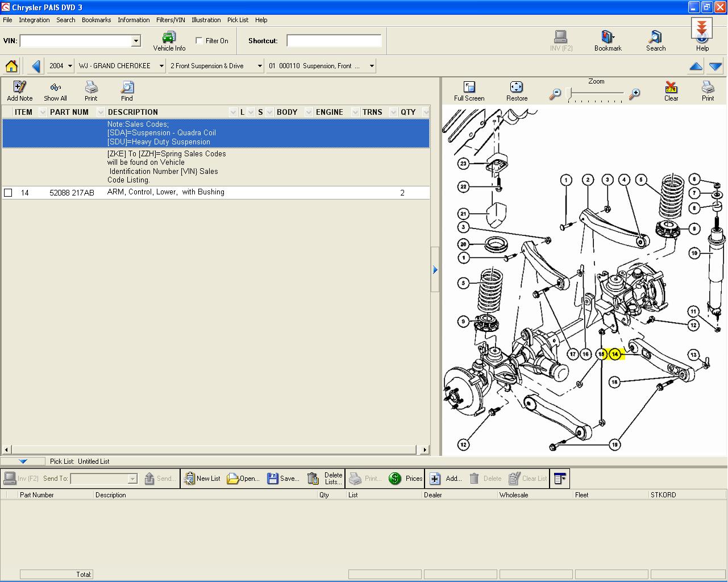Show Prices with the dollar icon

click(406, 479)
